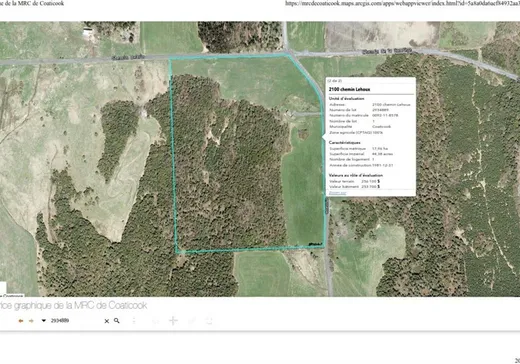This screenshot has height=364, width=520.
Task: Click the search field containing 2934889
Action: (76, 321)
